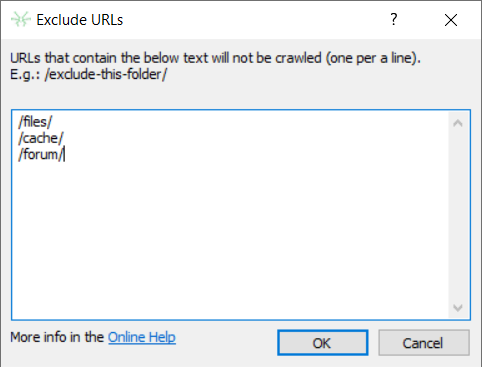Place the cursor in the /files/ line
Image resolution: width=482 pixels, height=367 pixels.
coord(35,122)
